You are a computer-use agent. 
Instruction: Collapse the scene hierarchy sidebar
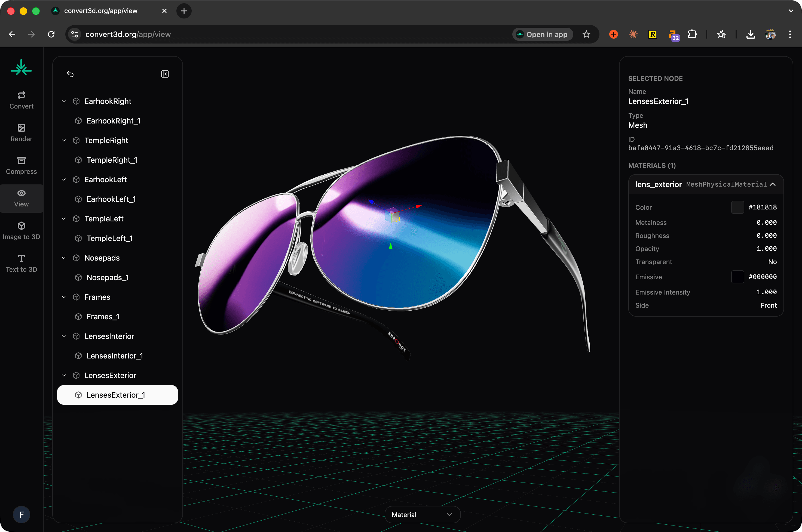tap(165, 74)
